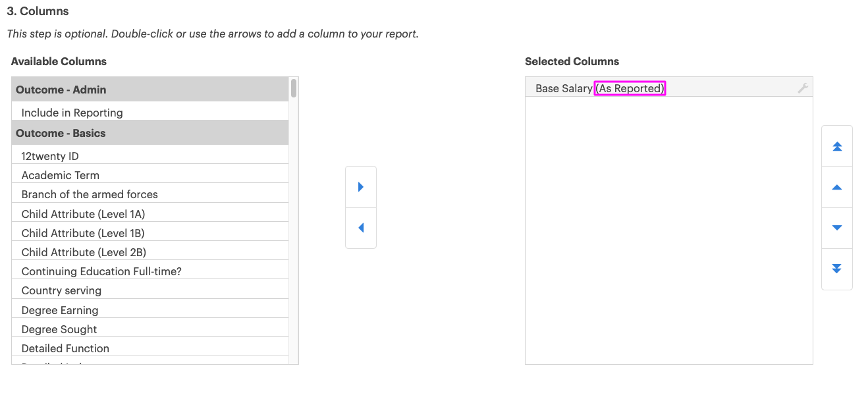Choose 12twenty ID from available columns

click(50, 156)
